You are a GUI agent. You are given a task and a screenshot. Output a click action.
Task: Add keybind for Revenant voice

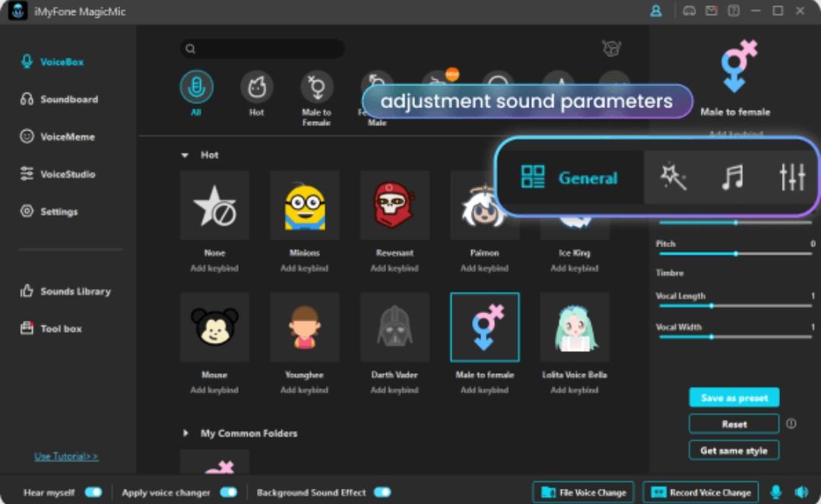pyautogui.click(x=395, y=268)
